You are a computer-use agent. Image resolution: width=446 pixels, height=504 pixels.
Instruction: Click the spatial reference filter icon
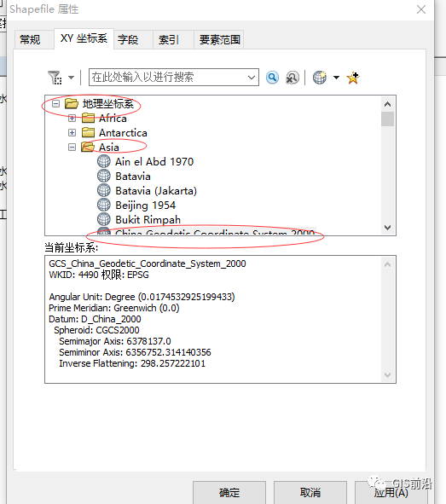pos(55,78)
